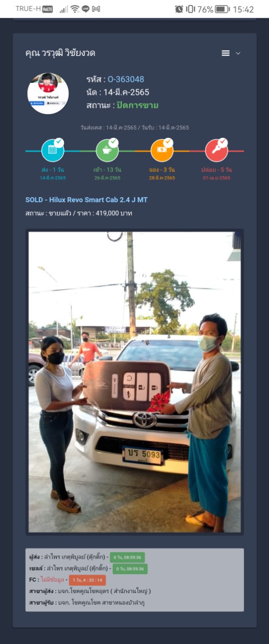Click checkmark badge on coffee cup stage
The width and height of the screenshot is (269, 644).
(114, 142)
